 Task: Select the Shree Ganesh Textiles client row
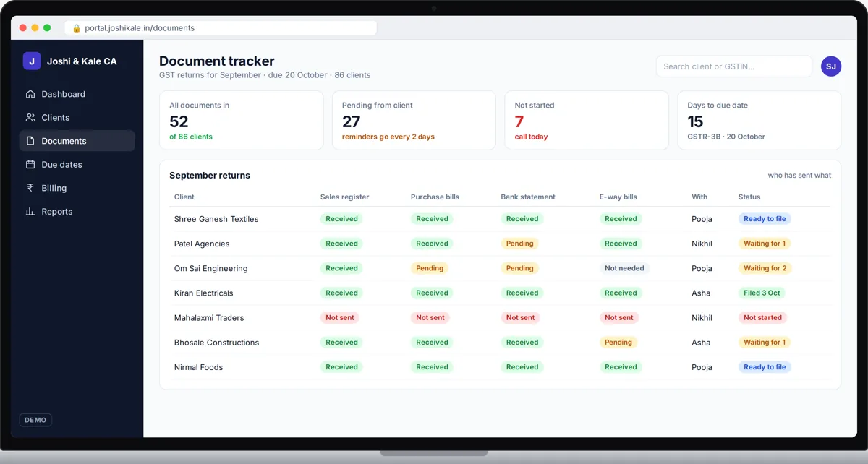tap(500, 219)
